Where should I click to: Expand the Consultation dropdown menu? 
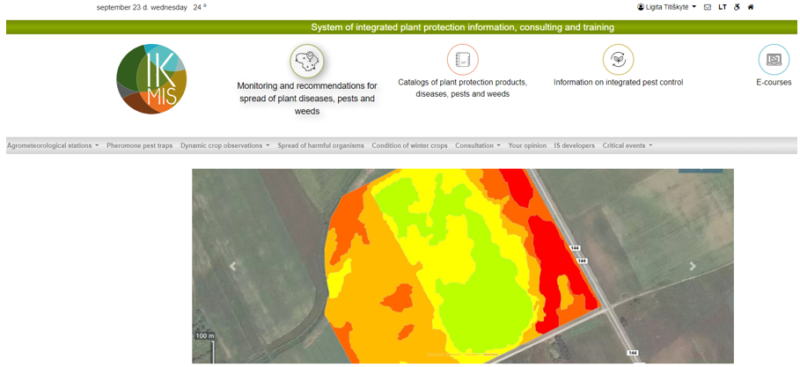pyautogui.click(x=478, y=145)
